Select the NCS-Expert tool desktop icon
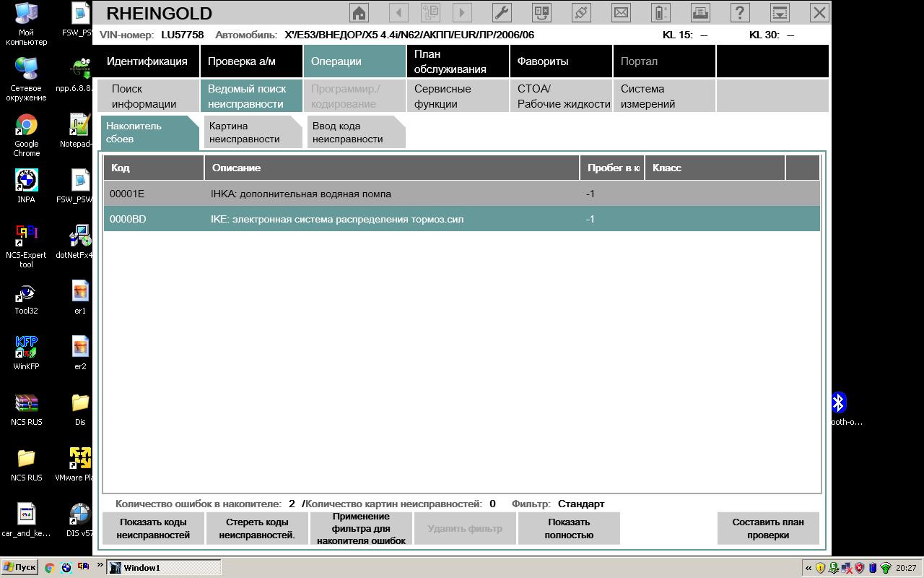Viewport: 924px width, 578px height. [26, 246]
